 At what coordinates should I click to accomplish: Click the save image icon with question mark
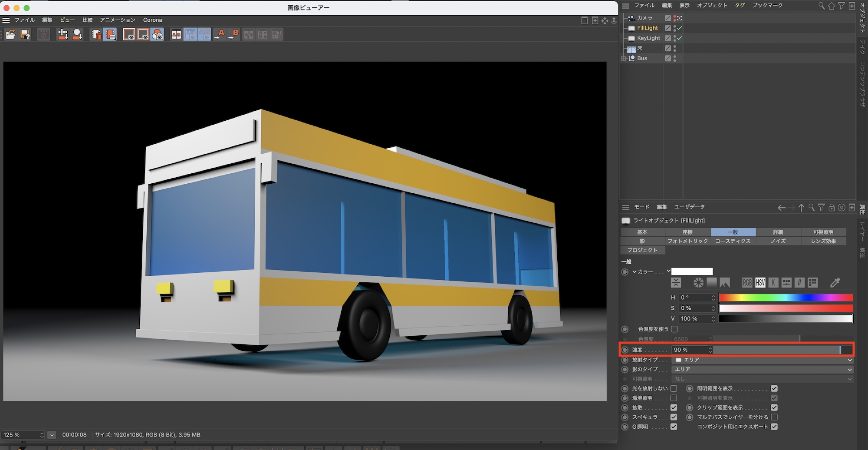pos(25,34)
